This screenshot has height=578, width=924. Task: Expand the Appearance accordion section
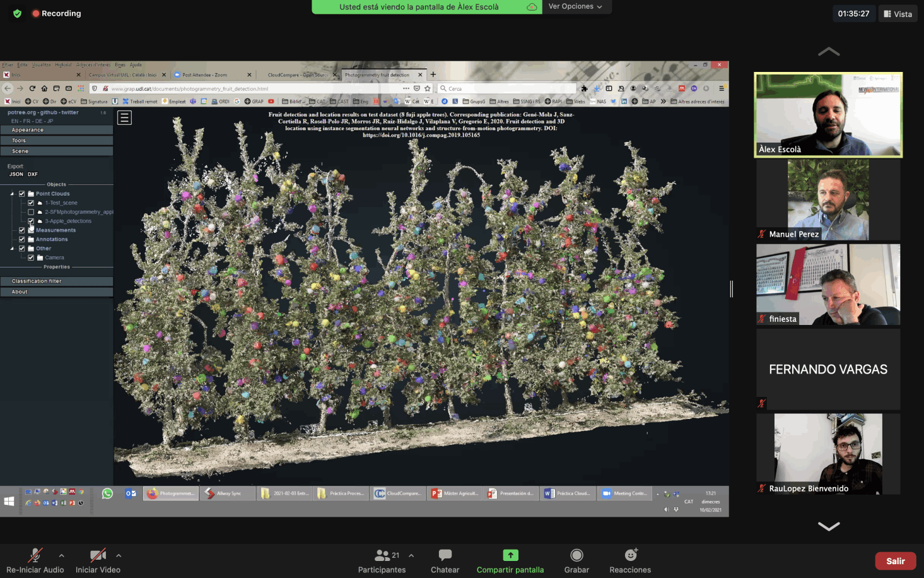(x=57, y=130)
